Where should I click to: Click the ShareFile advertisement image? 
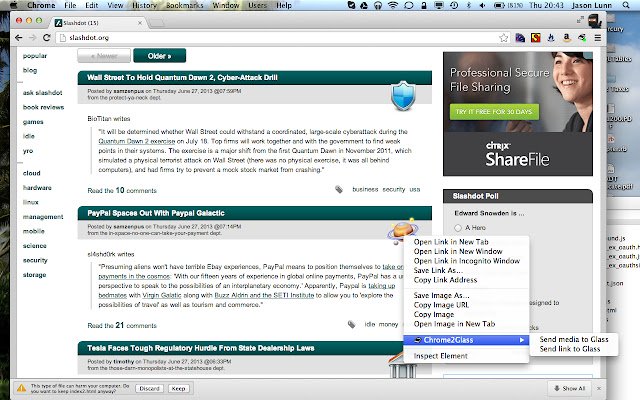pos(518,113)
